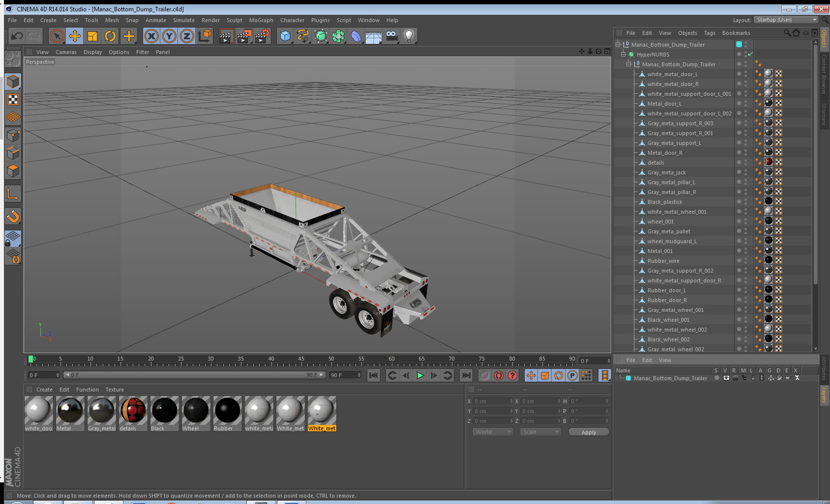Toggle coordinate system icon
Image resolution: width=830 pixels, height=504 pixels.
tap(205, 36)
